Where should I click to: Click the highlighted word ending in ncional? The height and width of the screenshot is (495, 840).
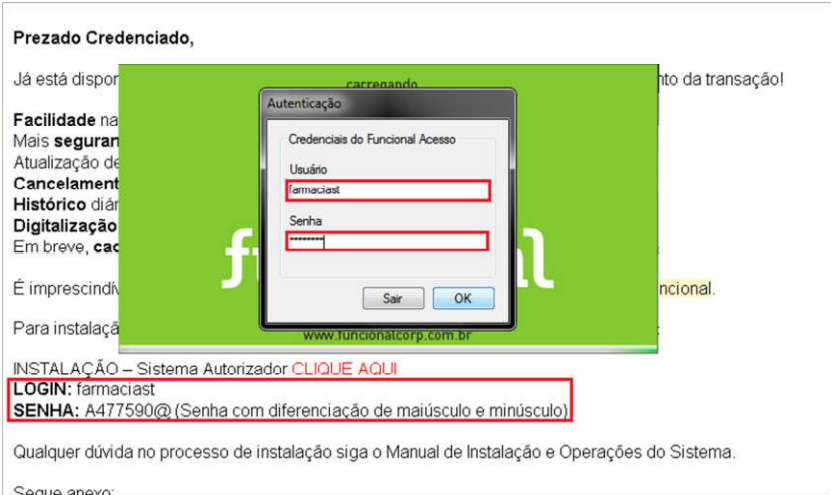click(686, 289)
